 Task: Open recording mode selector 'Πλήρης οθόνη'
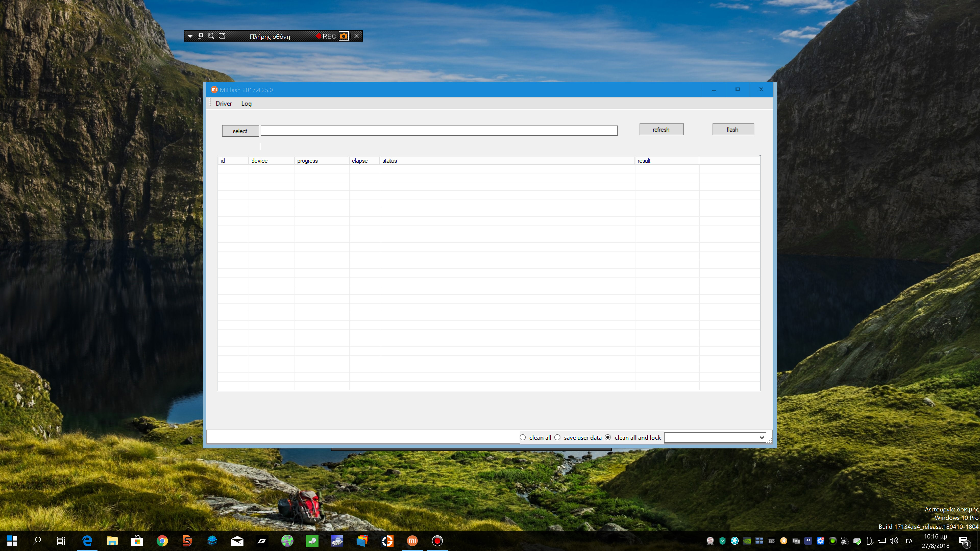[270, 36]
